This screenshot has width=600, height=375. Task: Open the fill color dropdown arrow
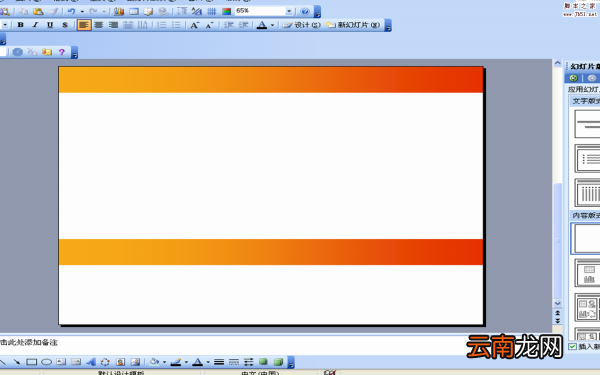click(165, 362)
